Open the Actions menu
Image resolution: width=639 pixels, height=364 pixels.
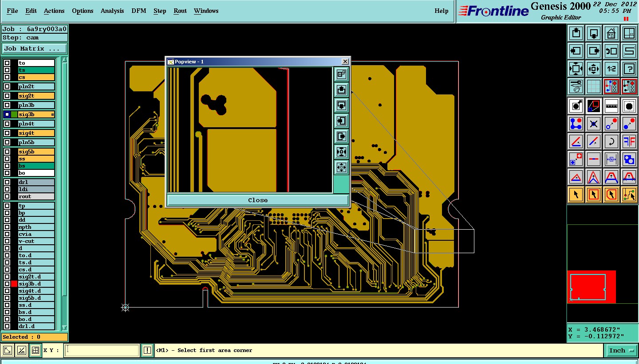(54, 11)
